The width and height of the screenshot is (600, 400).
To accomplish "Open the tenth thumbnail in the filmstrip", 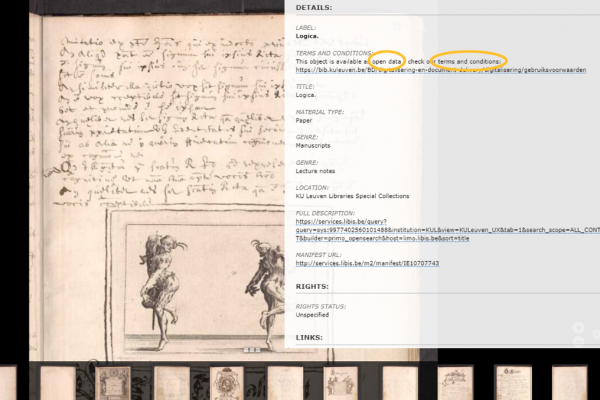I will [514, 382].
